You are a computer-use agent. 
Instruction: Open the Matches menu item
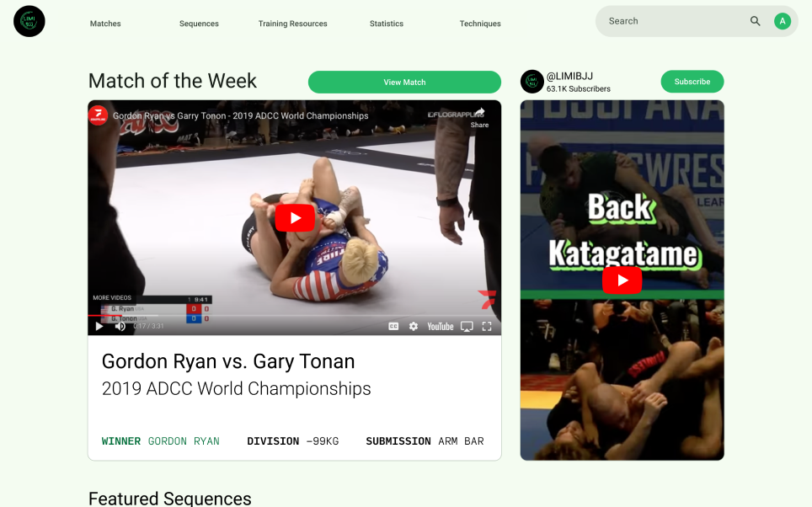[105, 24]
